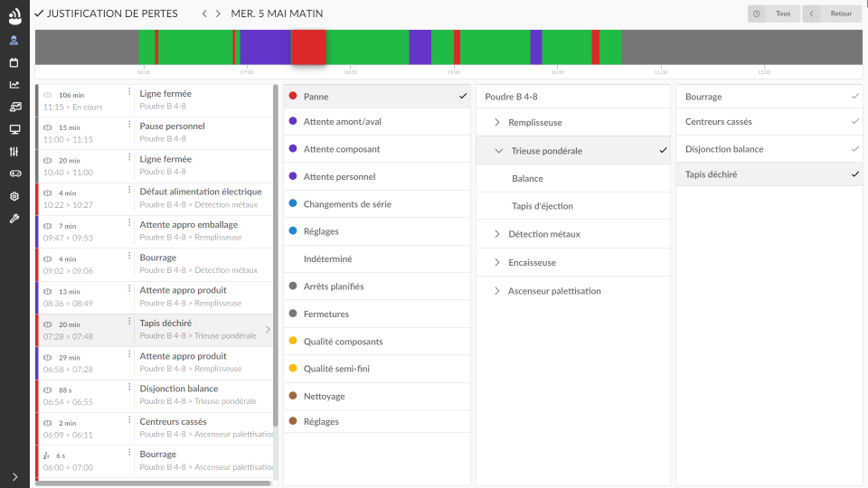Click the monitor display sidebar icon

(x=14, y=129)
